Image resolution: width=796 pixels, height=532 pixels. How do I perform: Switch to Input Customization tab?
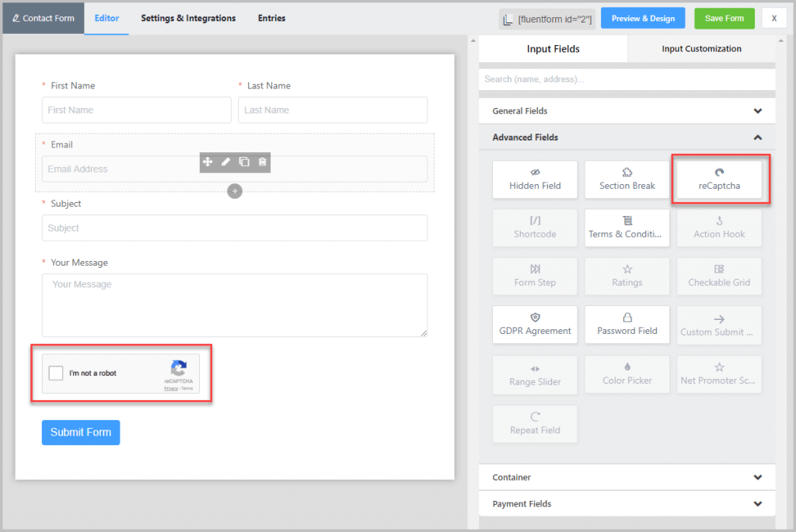701,49
